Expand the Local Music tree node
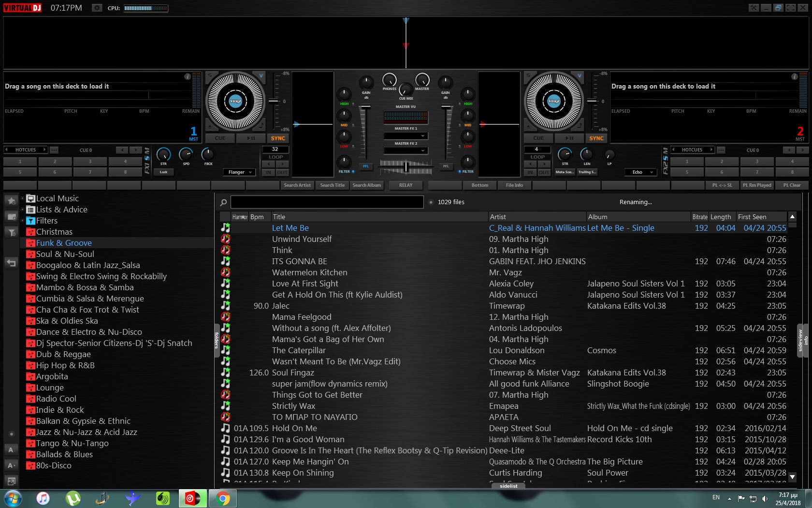812x508 pixels. click(x=22, y=198)
